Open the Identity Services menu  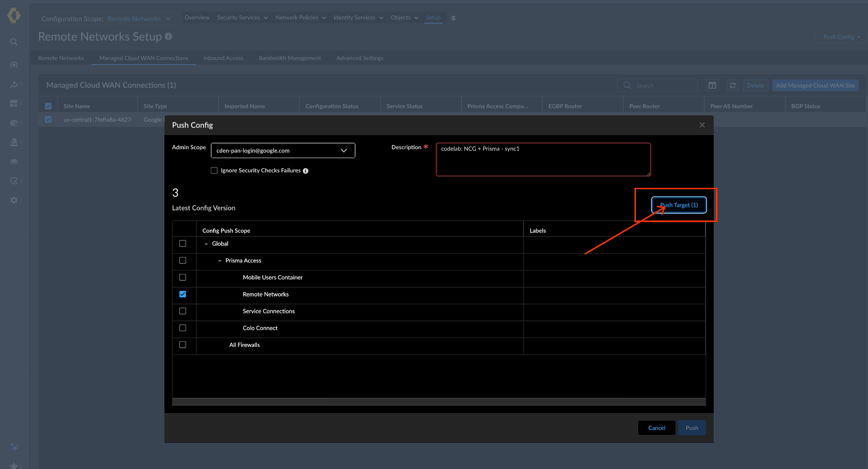coord(358,18)
